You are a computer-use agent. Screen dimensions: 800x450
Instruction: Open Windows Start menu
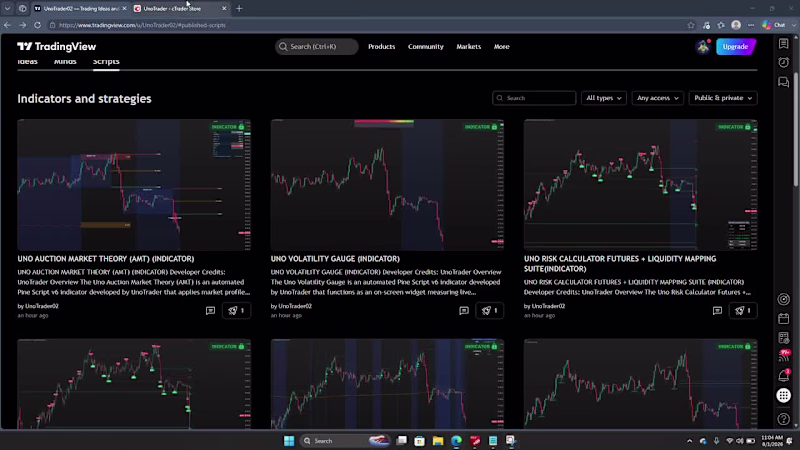(289, 441)
